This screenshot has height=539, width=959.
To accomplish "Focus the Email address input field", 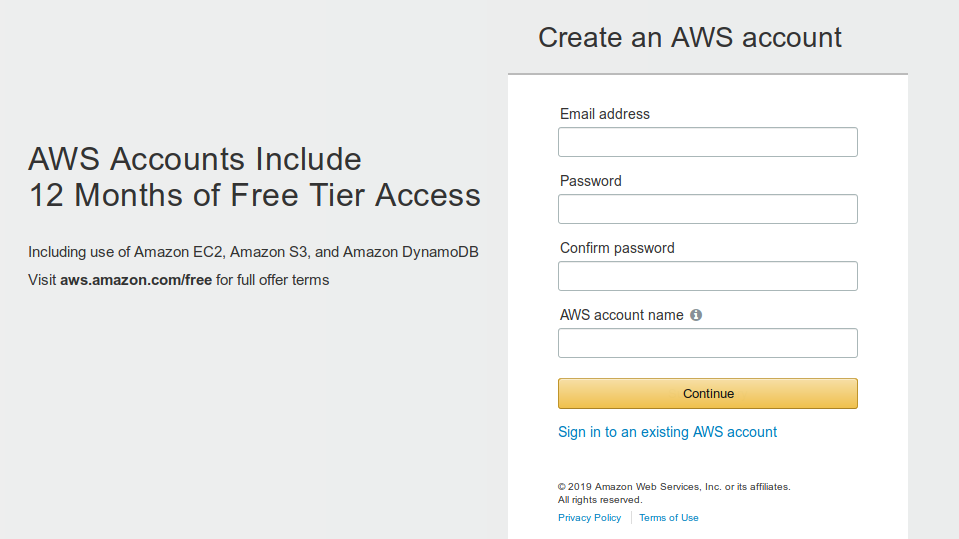I will (708, 142).
